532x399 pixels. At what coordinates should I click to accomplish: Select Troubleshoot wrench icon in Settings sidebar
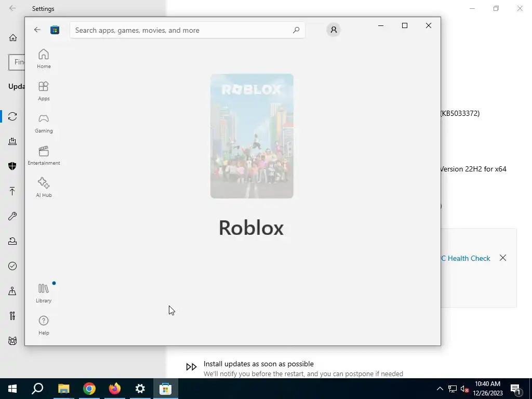click(x=12, y=216)
